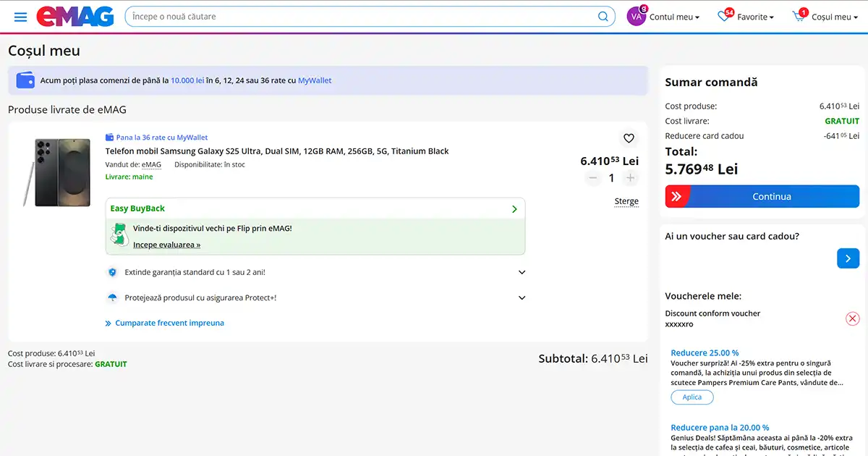The height and width of the screenshot is (456, 868).
Task: Click the 10.000 lei amount link
Action: (187, 80)
